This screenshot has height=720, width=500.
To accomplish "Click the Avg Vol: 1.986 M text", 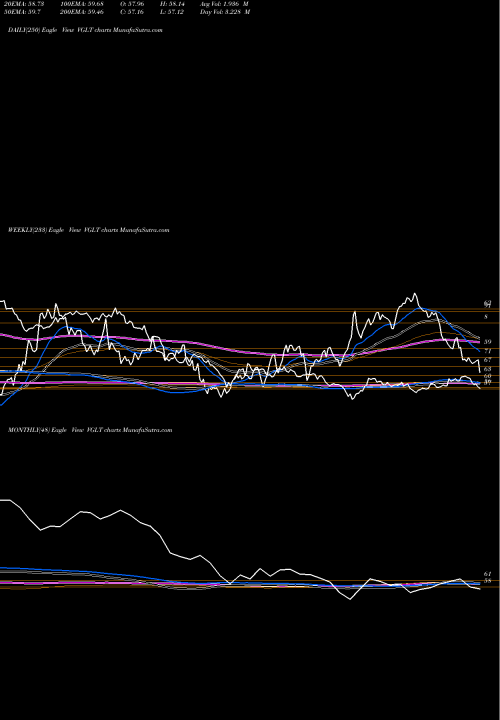I will coord(224,4).
